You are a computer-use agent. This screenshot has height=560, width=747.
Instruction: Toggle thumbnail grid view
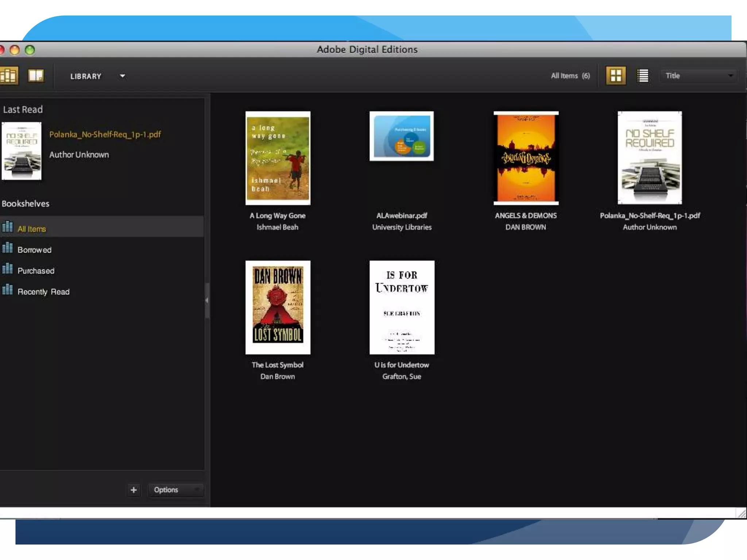pyautogui.click(x=616, y=76)
